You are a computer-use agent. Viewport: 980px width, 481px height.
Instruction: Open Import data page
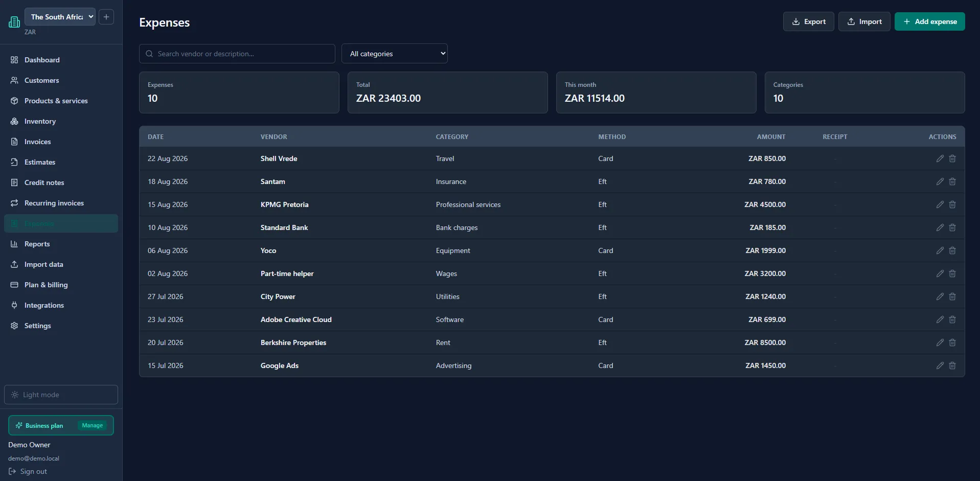pyautogui.click(x=61, y=264)
